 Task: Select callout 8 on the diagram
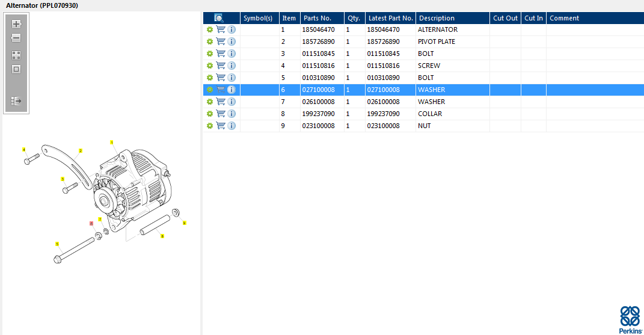162,236
